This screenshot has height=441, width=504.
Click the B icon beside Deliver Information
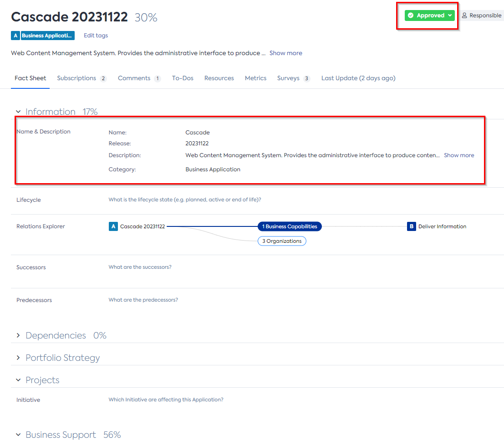pyautogui.click(x=412, y=226)
